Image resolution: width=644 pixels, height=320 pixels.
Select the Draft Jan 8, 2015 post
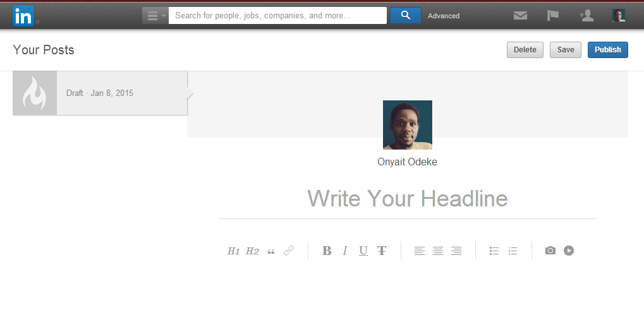(x=100, y=93)
